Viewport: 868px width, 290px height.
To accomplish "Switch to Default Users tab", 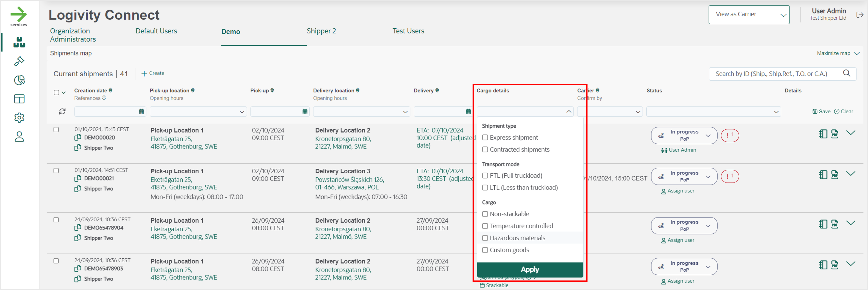I will coord(156,31).
